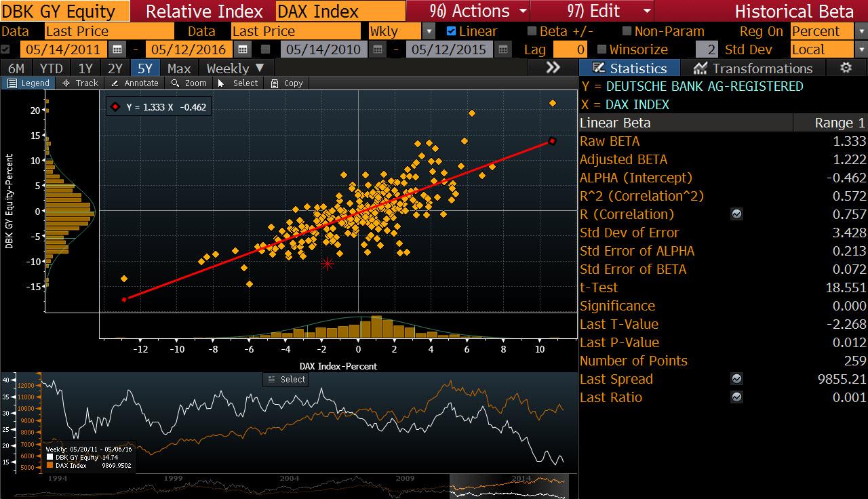
Task: Edit the Lag value field
Action: coord(570,49)
